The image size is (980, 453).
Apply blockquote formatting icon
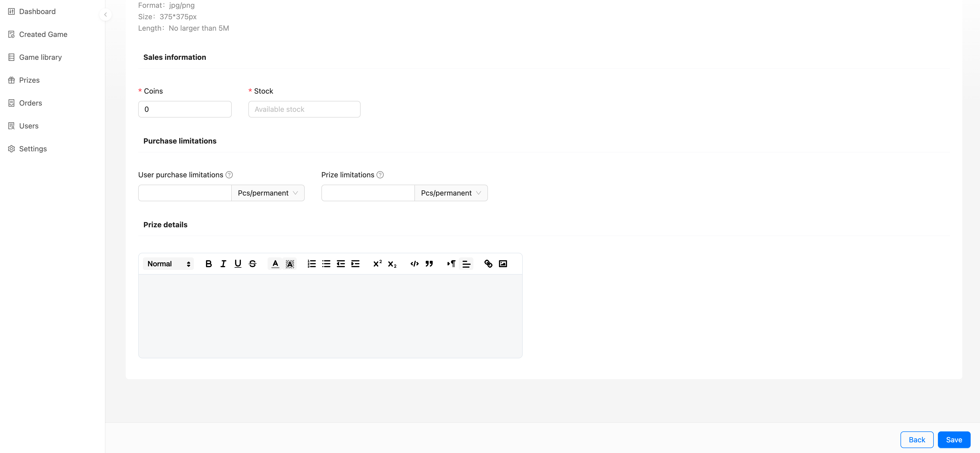coord(429,264)
